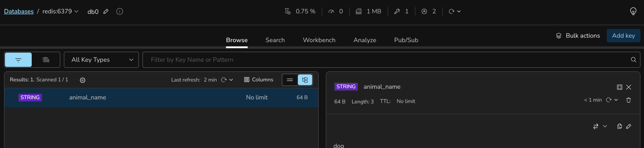Screen dimensions: 644x148
Task: Click the CPU usage stat icon
Action: pos(288,11)
